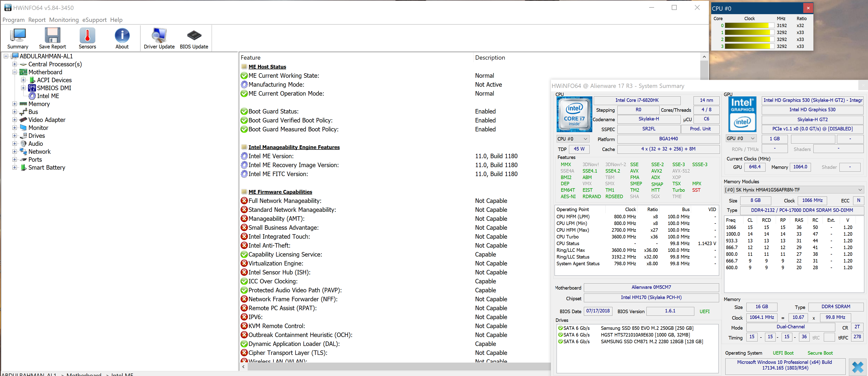Collapse the Motherboard tree node
This screenshot has width=868, height=376.
click(14, 72)
